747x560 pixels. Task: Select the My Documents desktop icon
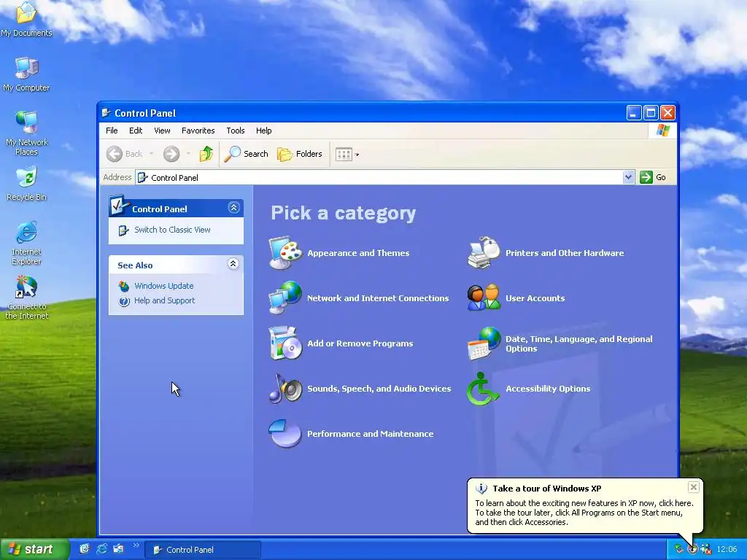pos(27,19)
